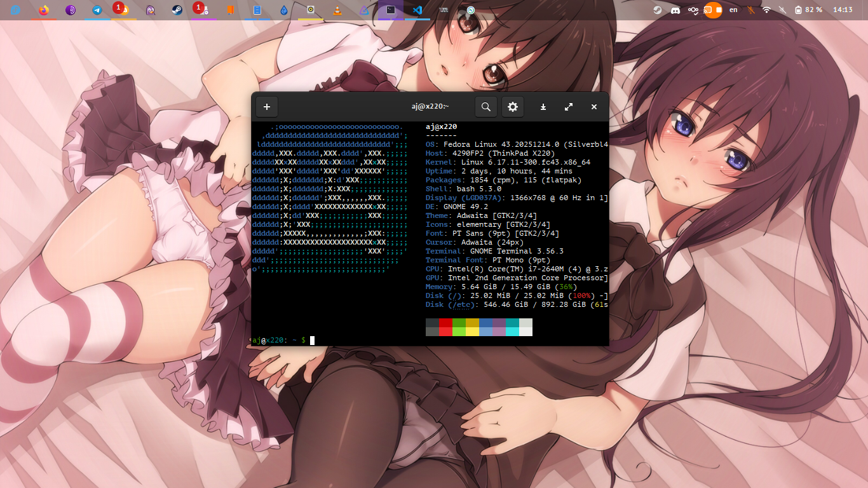Open the Steam tray indicator
The image size is (868, 488).
[x=658, y=10]
